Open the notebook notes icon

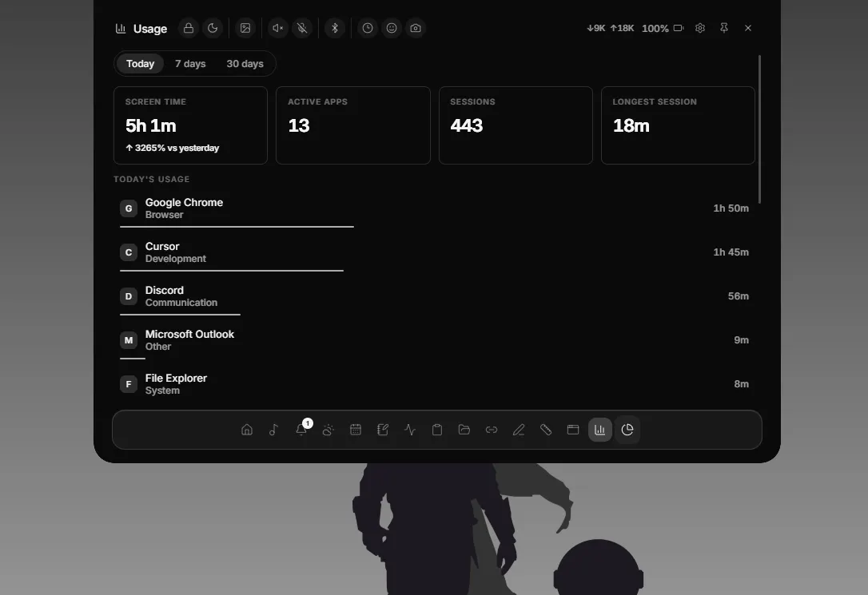pyautogui.click(x=383, y=430)
